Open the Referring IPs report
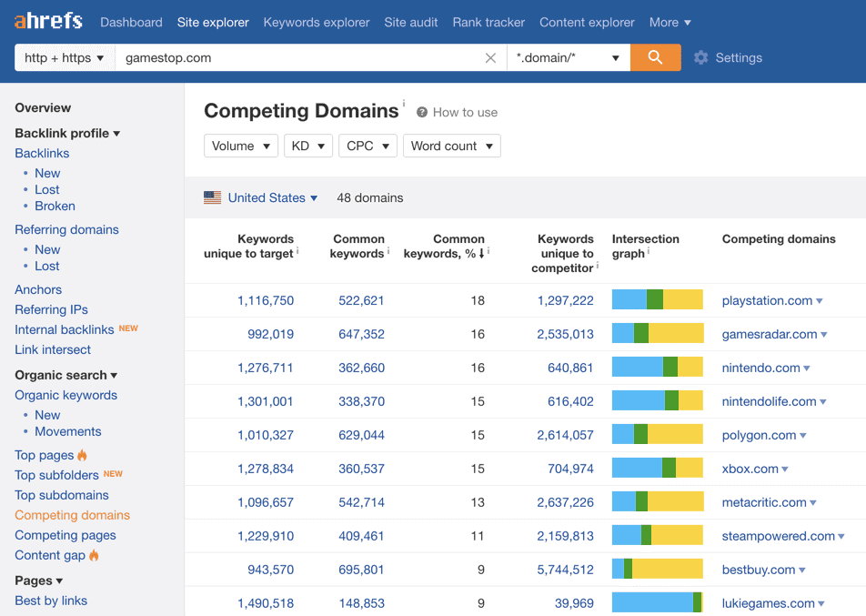 (51, 309)
